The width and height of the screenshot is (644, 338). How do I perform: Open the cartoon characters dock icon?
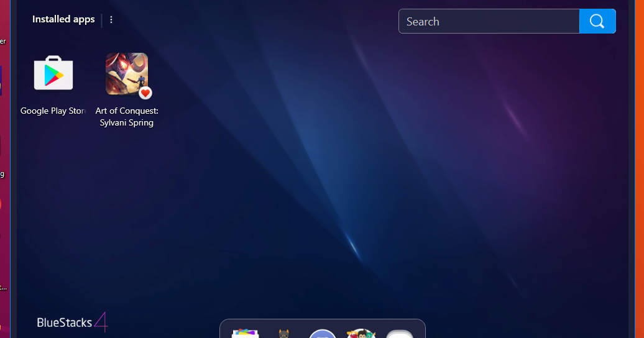[x=361, y=333]
